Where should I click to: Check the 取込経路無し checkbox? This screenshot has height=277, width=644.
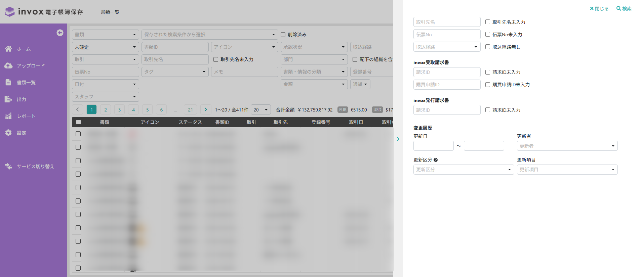click(488, 47)
